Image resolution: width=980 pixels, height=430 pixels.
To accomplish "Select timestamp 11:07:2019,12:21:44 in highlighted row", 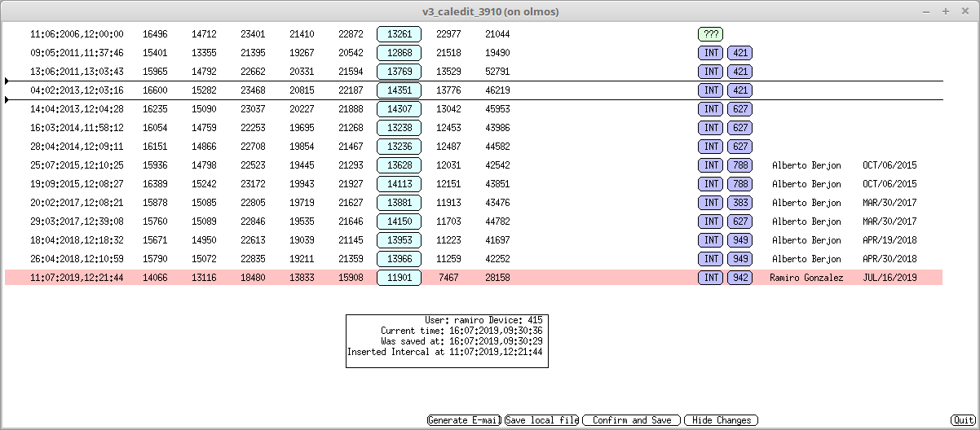I will 77,278.
